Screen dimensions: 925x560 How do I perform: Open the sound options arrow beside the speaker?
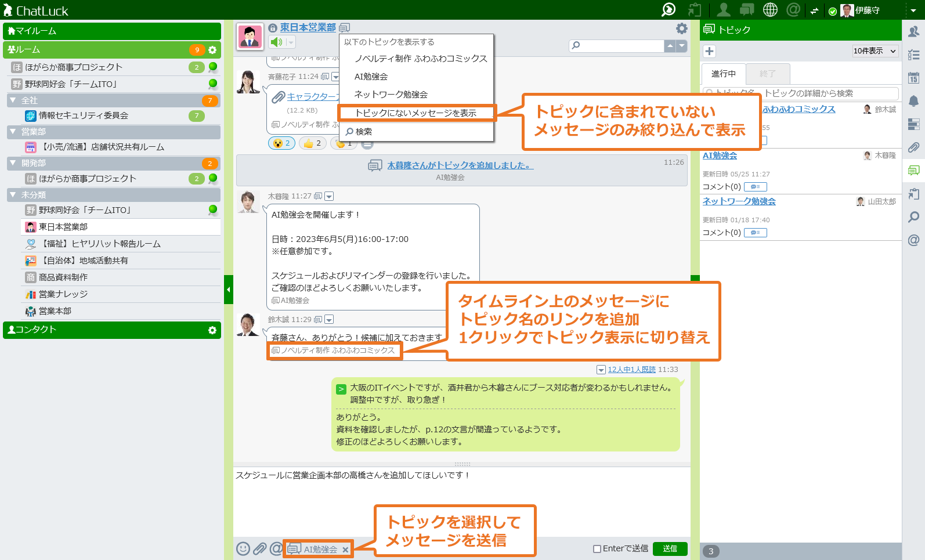pos(291,42)
